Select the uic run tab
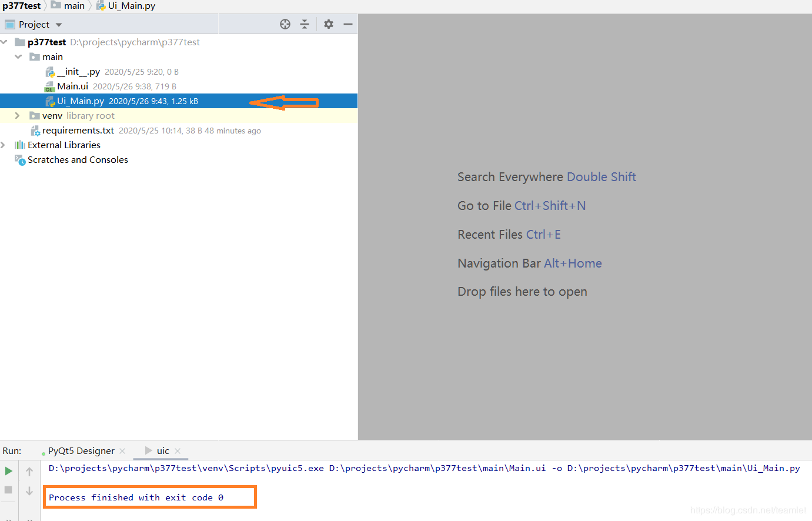Image resolution: width=812 pixels, height=521 pixels. point(162,451)
